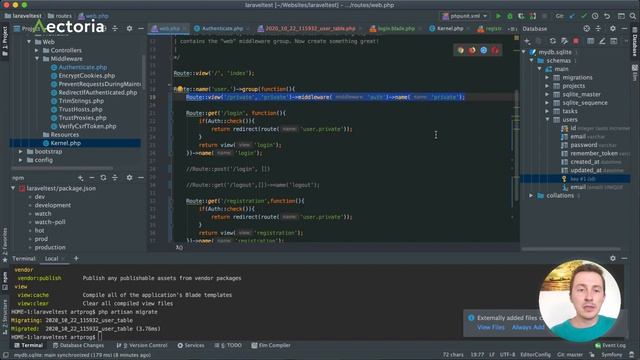Open in Firefox browser icon in editor

pyautogui.click(x=472, y=50)
